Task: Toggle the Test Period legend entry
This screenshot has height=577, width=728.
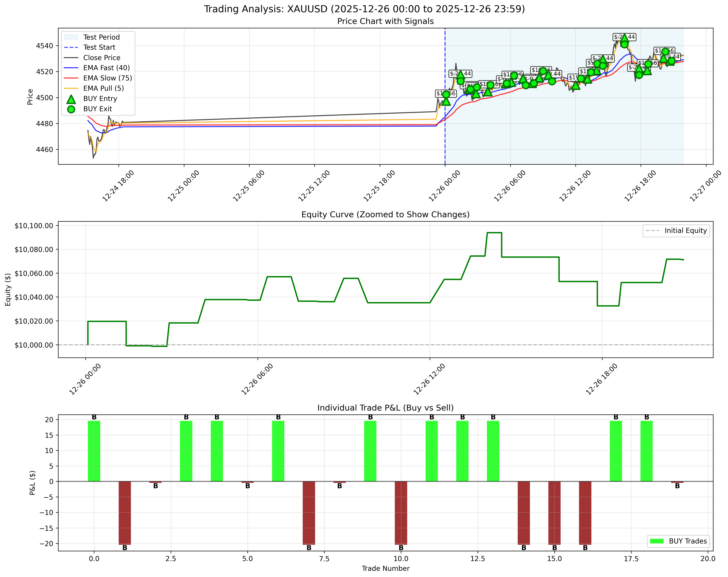Action: (71, 37)
